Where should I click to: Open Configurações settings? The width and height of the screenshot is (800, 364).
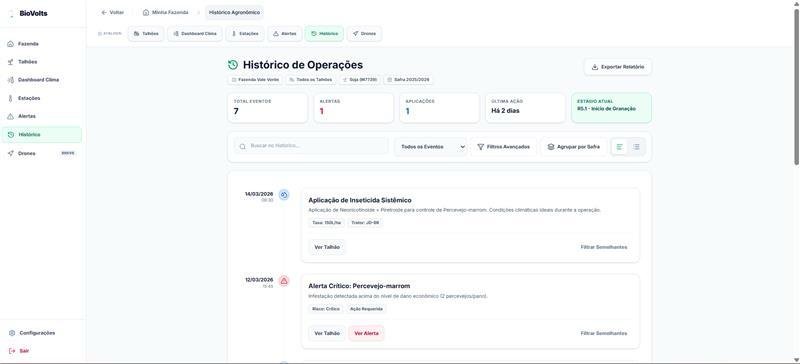point(41,333)
